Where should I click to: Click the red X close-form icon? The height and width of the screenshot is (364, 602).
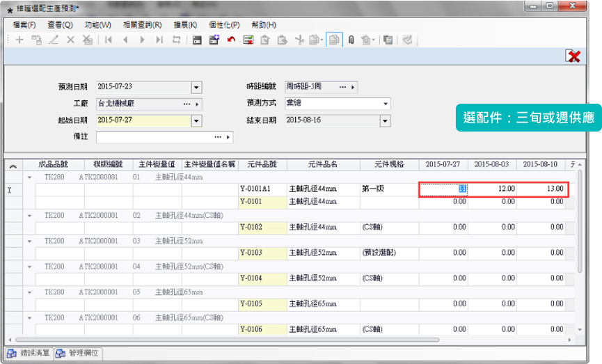[x=573, y=56]
